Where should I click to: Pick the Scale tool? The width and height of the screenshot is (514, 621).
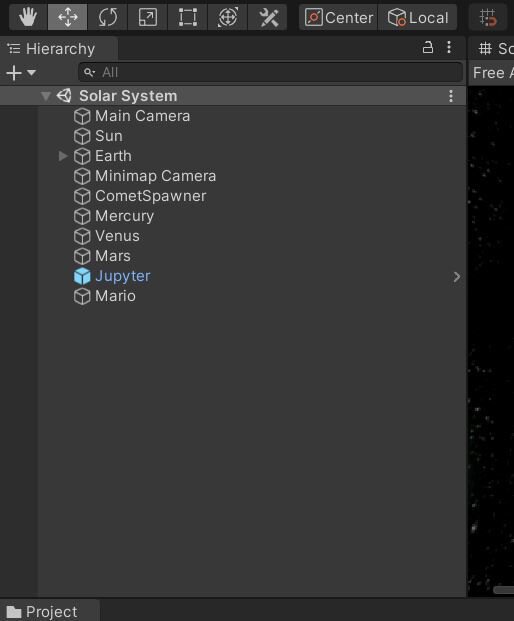pyautogui.click(x=148, y=17)
